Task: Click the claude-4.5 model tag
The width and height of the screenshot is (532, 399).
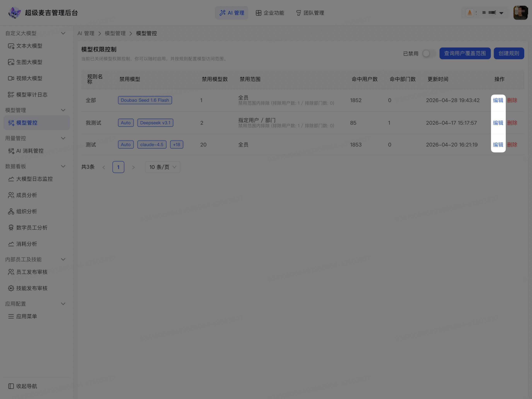Action: tap(152, 144)
